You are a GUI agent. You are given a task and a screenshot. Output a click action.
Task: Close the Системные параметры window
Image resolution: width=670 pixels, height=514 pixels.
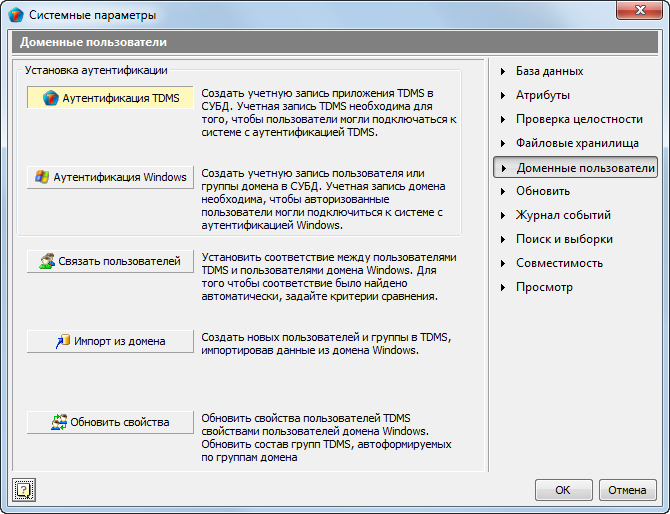point(639,10)
